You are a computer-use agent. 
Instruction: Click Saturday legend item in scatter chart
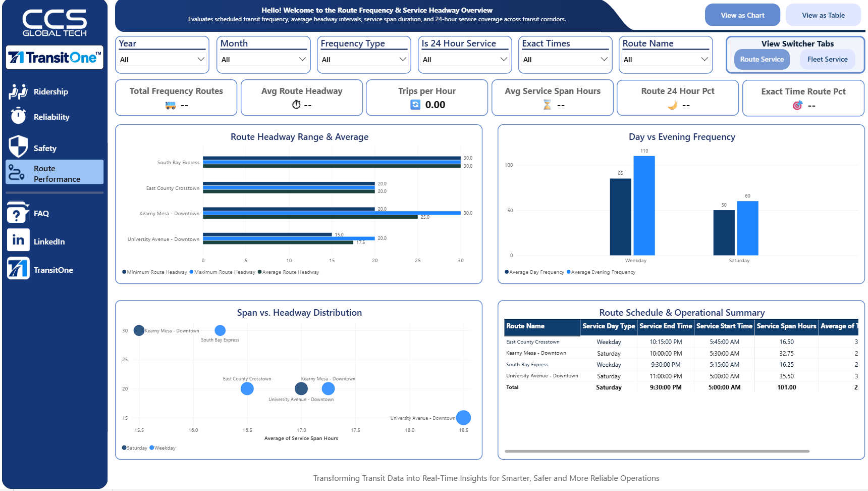135,448
